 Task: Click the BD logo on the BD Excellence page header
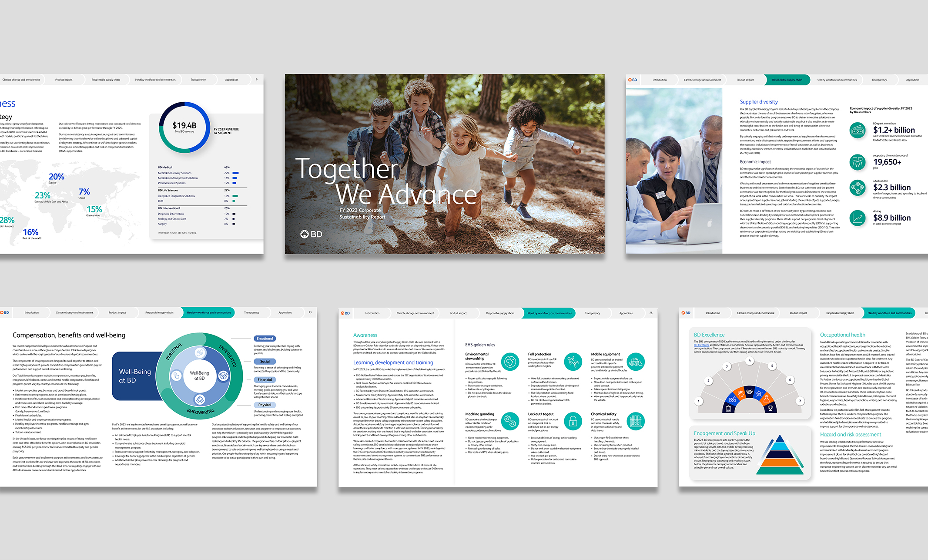pyautogui.click(x=686, y=313)
